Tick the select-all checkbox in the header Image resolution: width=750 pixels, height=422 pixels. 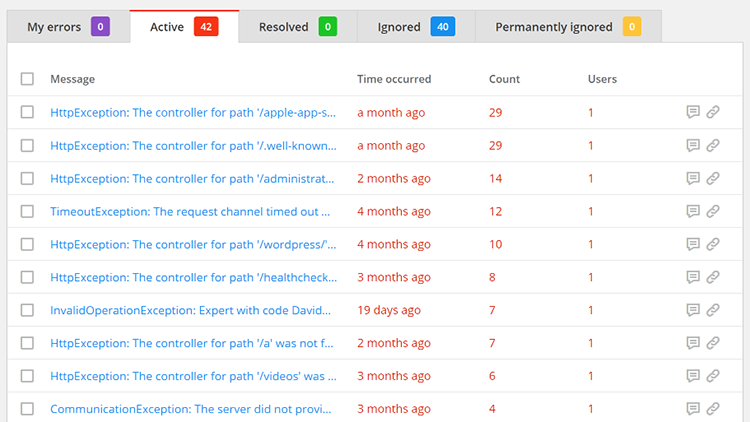pyautogui.click(x=27, y=79)
